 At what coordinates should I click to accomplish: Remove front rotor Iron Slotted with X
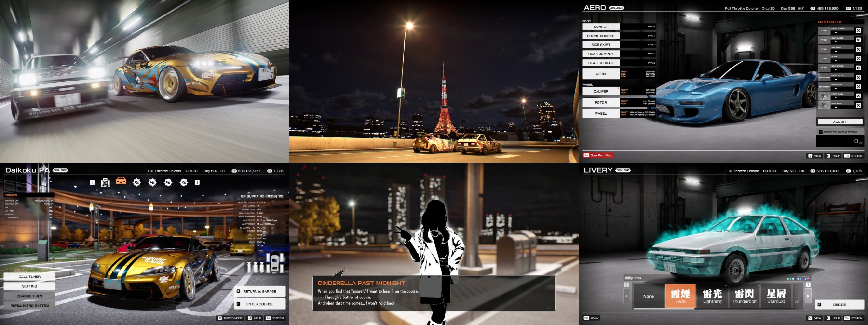coord(858,77)
